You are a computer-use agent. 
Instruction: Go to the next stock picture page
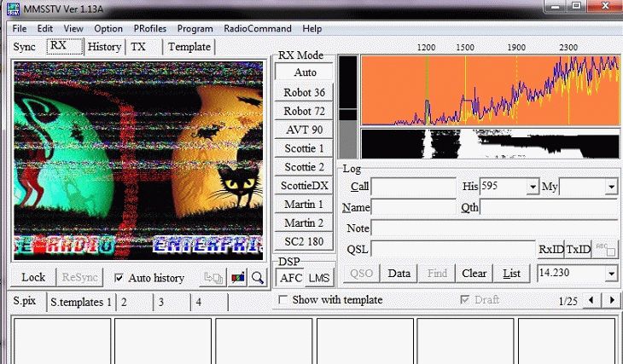612,300
